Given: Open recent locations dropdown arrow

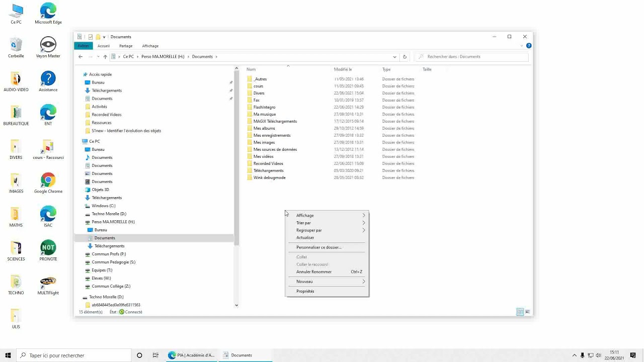Looking at the screenshot, I should point(98,57).
